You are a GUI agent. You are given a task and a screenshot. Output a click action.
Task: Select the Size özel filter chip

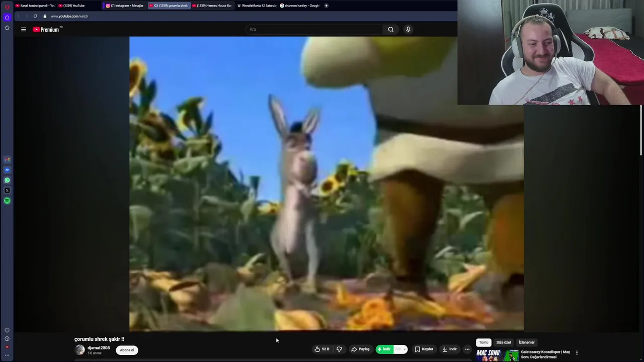pos(504,342)
